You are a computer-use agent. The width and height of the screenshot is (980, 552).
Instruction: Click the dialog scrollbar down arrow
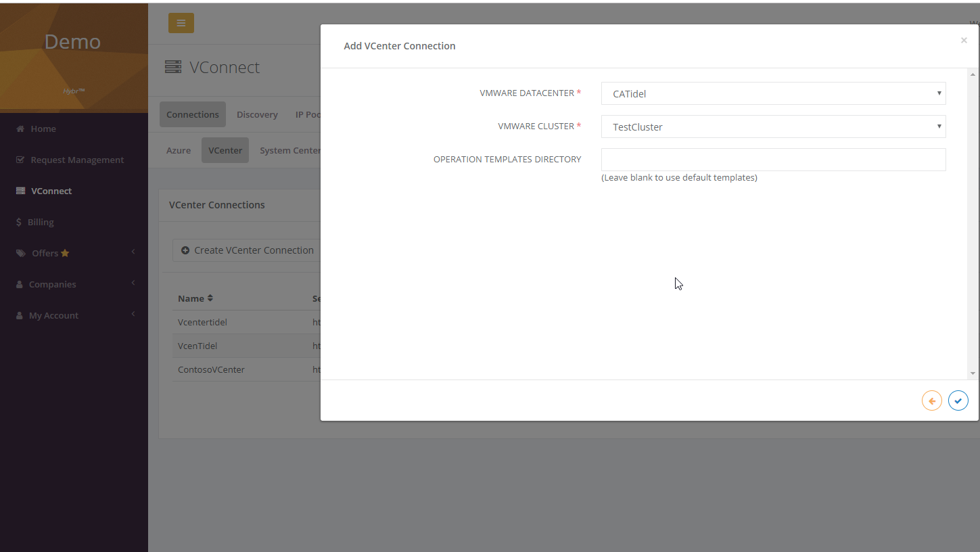pos(973,373)
